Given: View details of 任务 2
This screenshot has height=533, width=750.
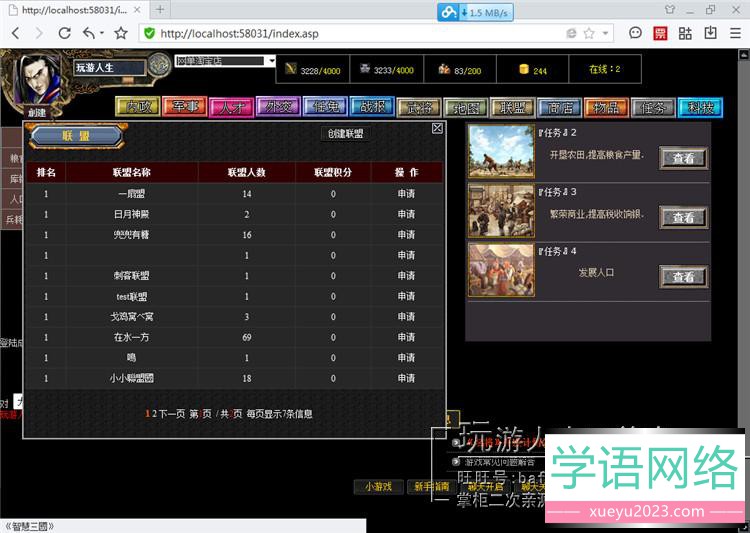Looking at the screenshot, I should point(683,158).
